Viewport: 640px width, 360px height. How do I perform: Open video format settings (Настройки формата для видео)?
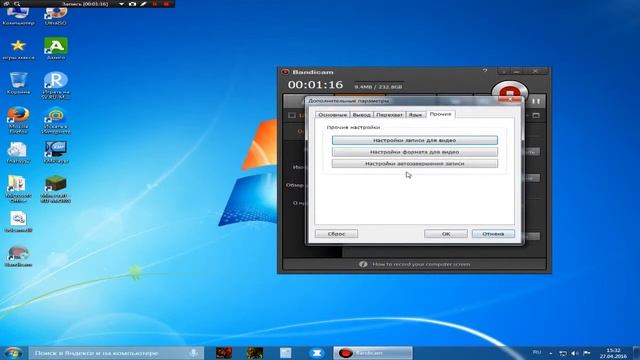[x=415, y=152]
